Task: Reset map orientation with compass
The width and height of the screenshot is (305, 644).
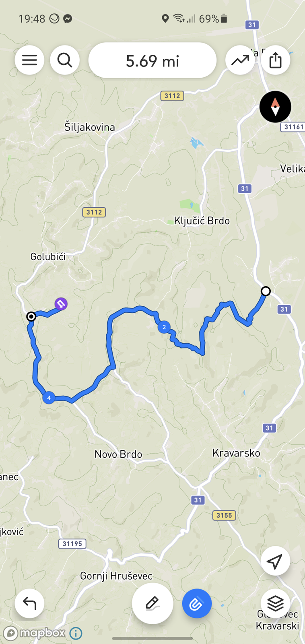Action: point(275,107)
